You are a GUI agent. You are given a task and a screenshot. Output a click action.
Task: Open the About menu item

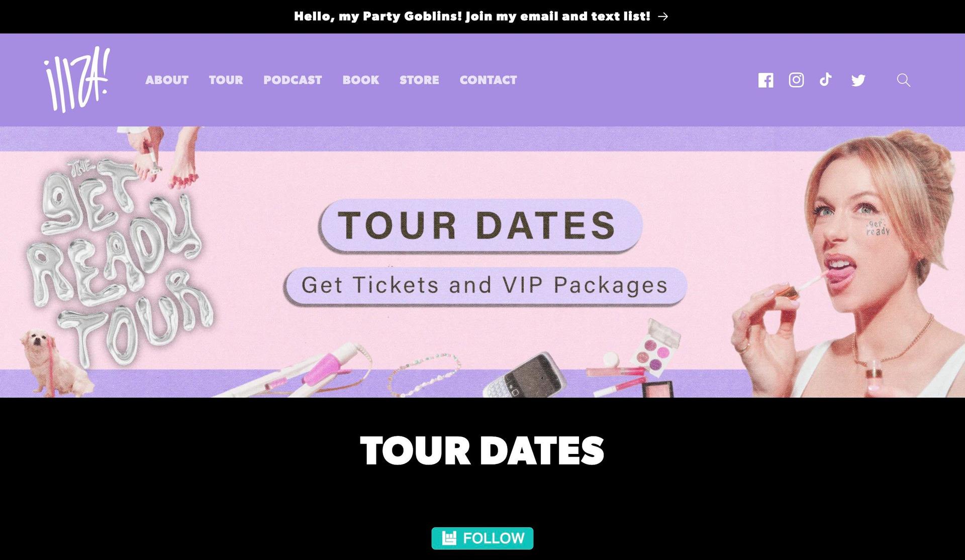(x=167, y=80)
